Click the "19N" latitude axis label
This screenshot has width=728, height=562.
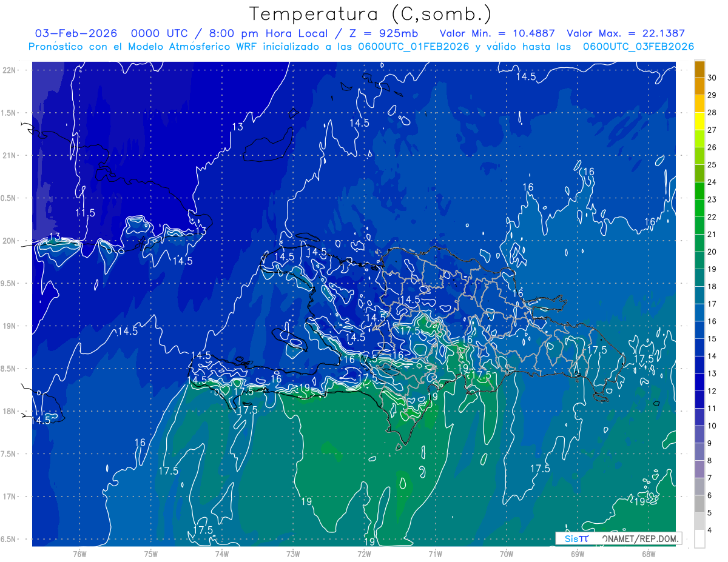[x=9, y=326]
